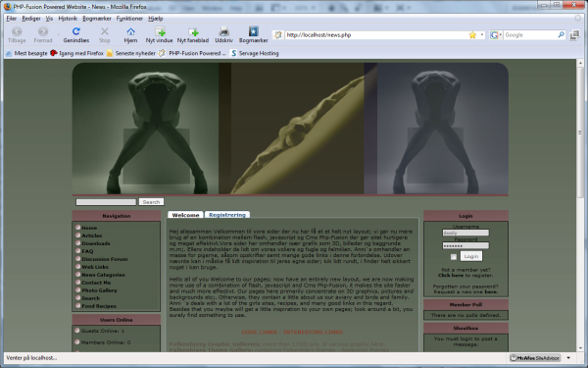This screenshot has height=368, width=588.
Task: Open the Filer menu
Action: click(11, 19)
